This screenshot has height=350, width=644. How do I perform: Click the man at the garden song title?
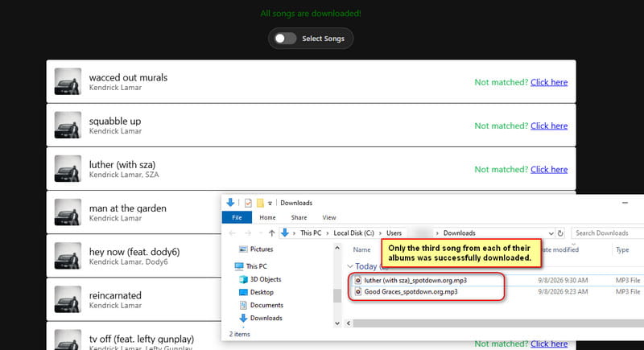click(128, 208)
